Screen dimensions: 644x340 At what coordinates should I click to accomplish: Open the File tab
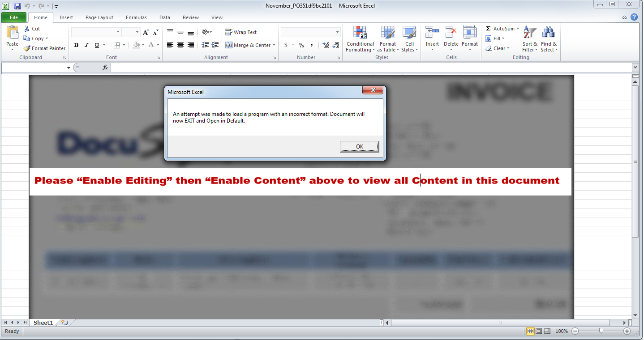[14, 17]
